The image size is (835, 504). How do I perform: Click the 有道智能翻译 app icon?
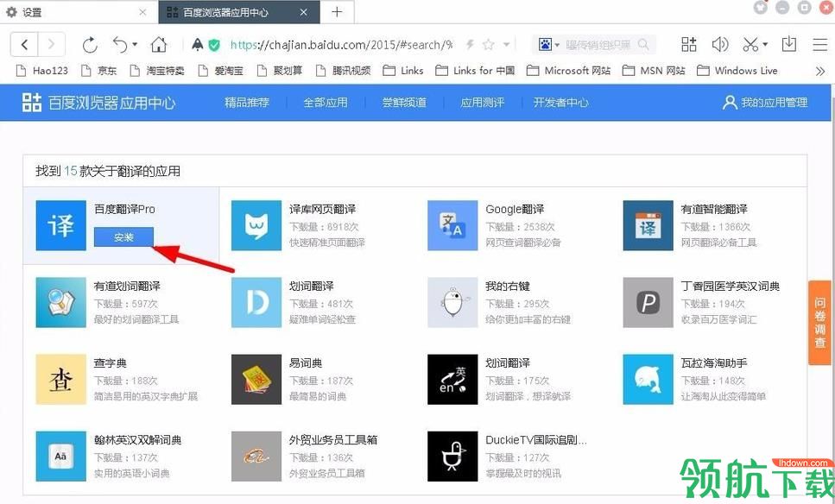click(648, 225)
